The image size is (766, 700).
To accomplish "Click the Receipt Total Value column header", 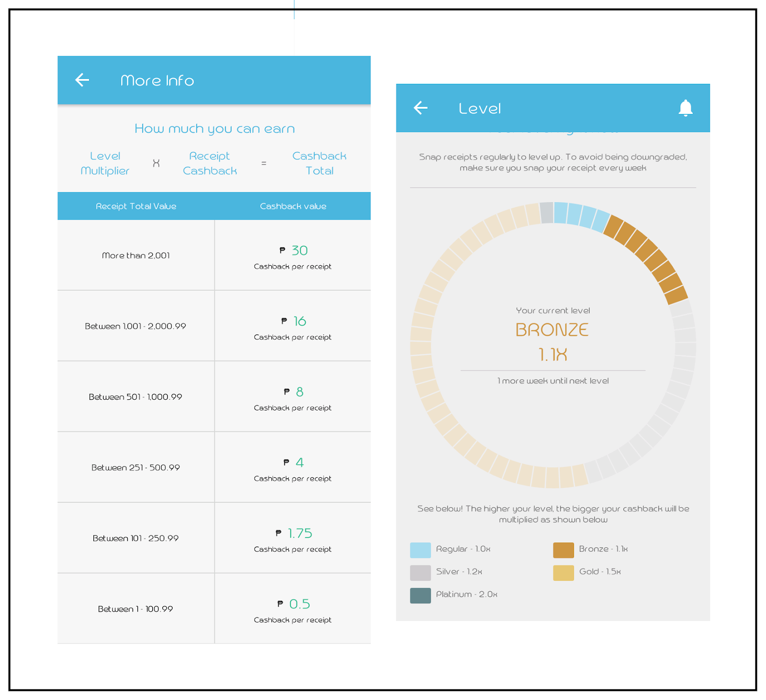I will pyautogui.click(x=135, y=206).
